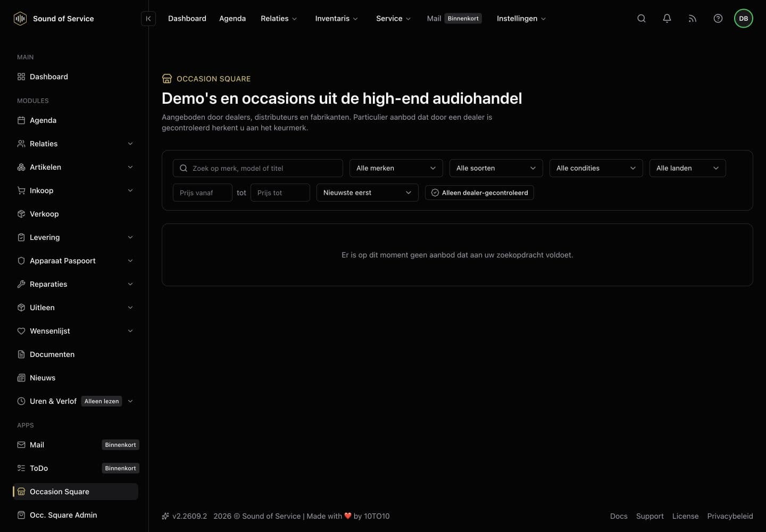This screenshot has height=532, width=766.
Task: Open the Support footer link
Action: [650, 516]
